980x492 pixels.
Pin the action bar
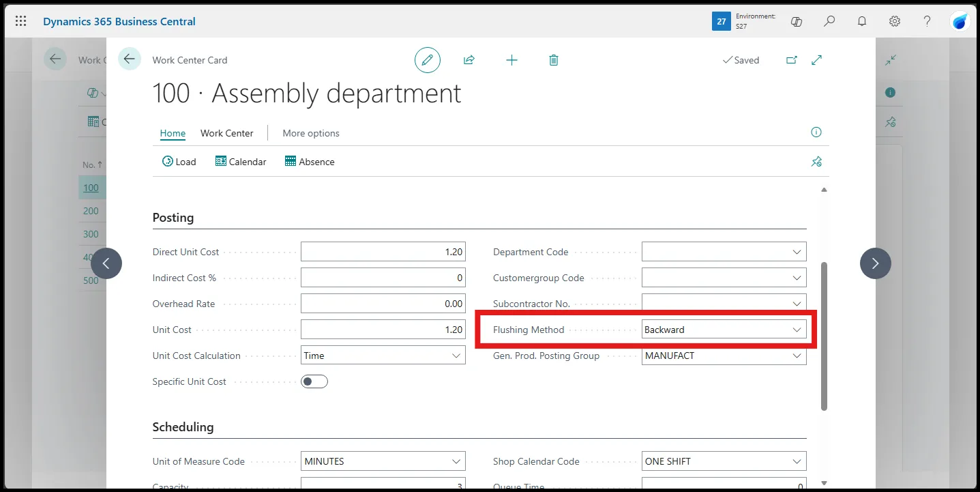click(x=816, y=162)
